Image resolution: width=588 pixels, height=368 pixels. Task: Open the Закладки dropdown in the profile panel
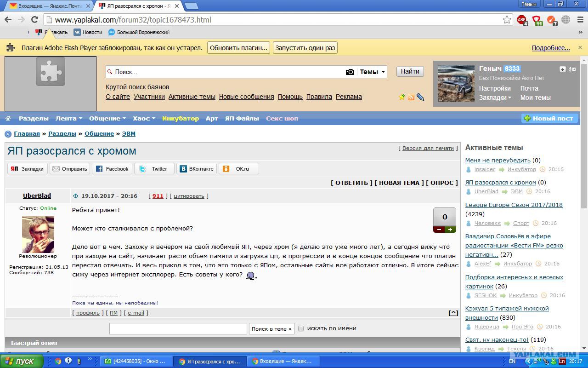pyautogui.click(x=495, y=98)
